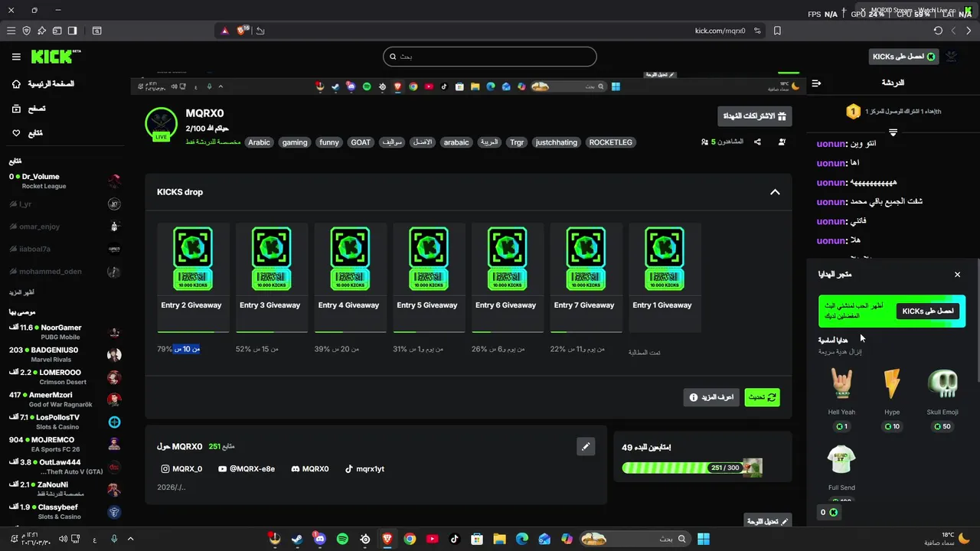Select the Skull Emoji gift
The image size is (980, 551).
tap(942, 398)
